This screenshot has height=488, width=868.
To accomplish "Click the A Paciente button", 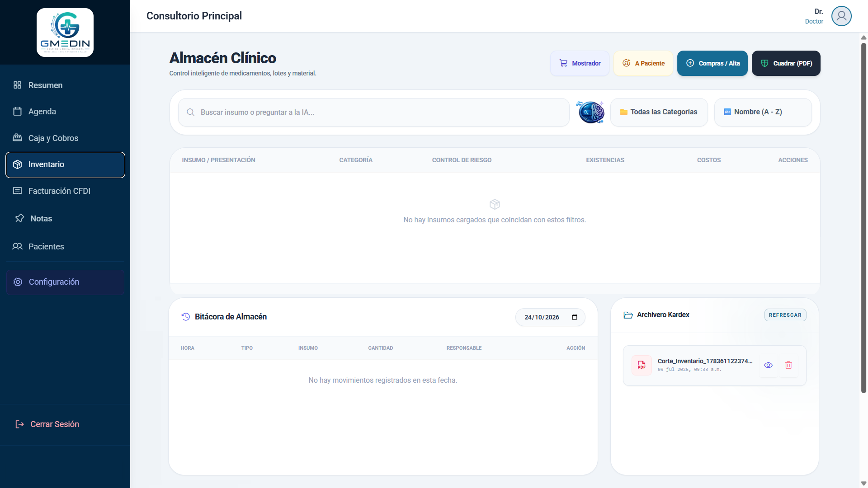I will (643, 63).
